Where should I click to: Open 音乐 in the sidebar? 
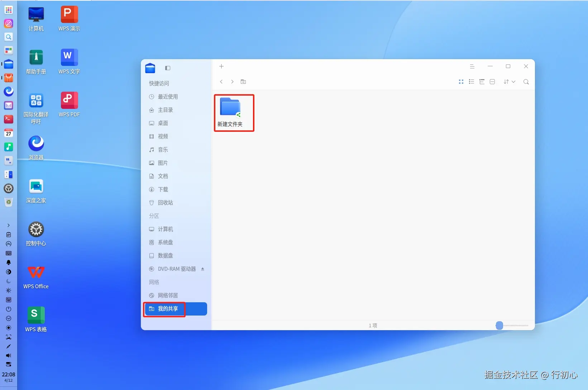pos(176,150)
